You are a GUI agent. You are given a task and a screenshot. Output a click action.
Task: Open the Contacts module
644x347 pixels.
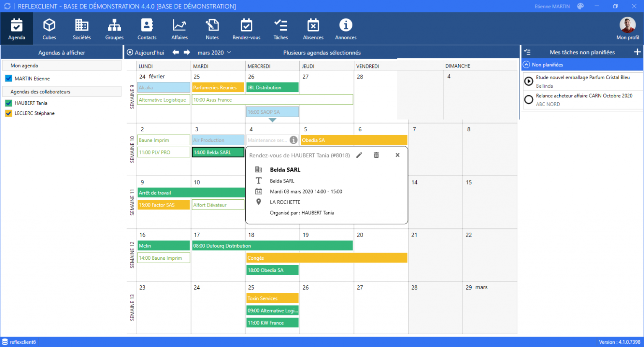click(x=147, y=29)
